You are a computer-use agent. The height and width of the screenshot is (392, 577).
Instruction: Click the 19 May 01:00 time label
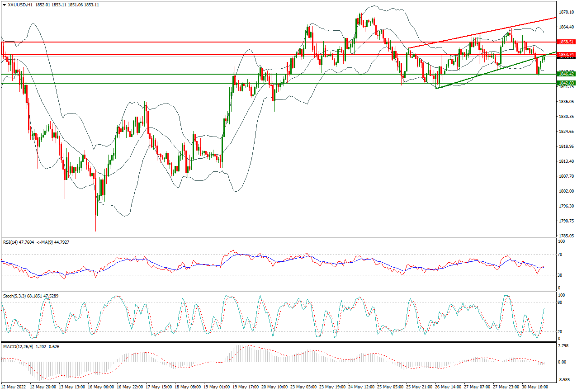click(217, 387)
